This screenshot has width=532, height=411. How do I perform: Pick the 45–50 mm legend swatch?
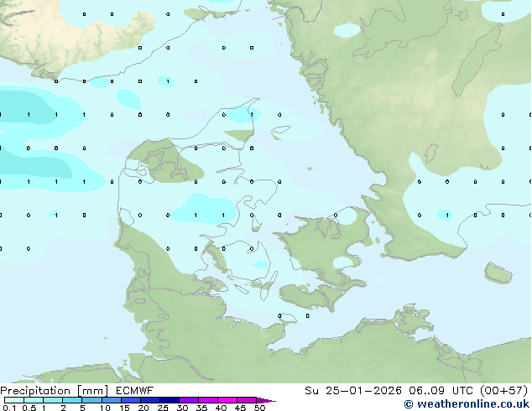click(247, 400)
